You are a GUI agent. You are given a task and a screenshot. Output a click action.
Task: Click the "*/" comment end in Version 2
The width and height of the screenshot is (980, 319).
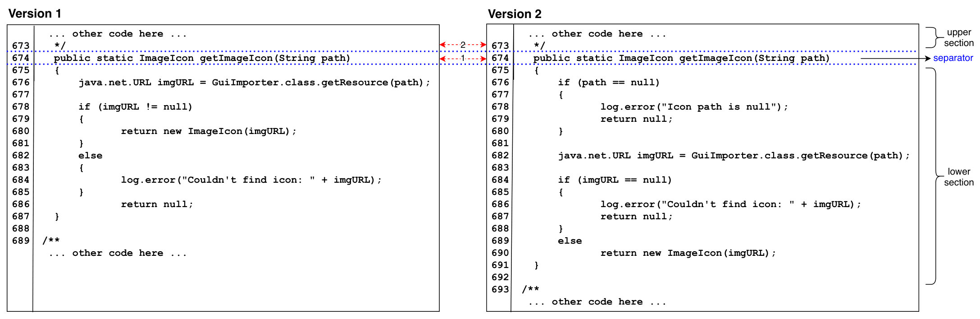(539, 46)
